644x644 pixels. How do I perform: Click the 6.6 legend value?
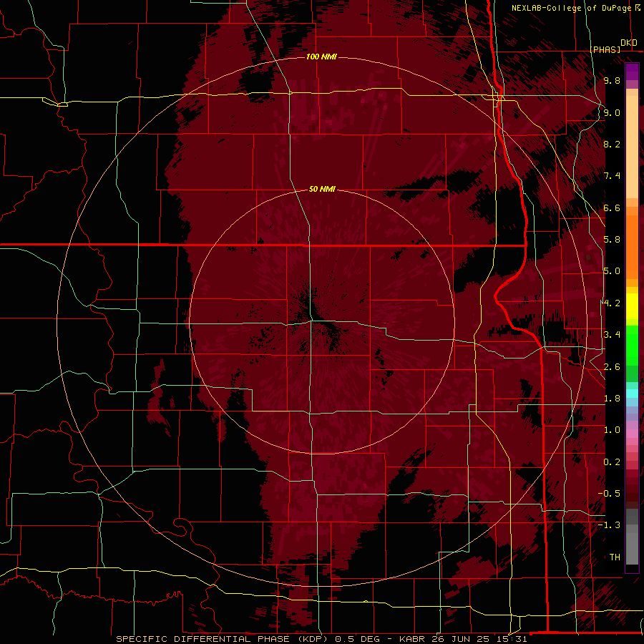pyautogui.click(x=612, y=208)
